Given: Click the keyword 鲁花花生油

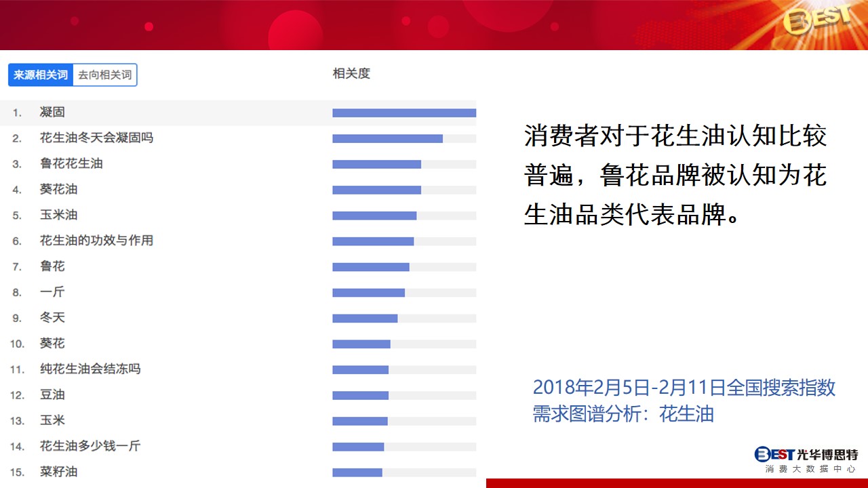Looking at the screenshot, I should click(71, 164).
